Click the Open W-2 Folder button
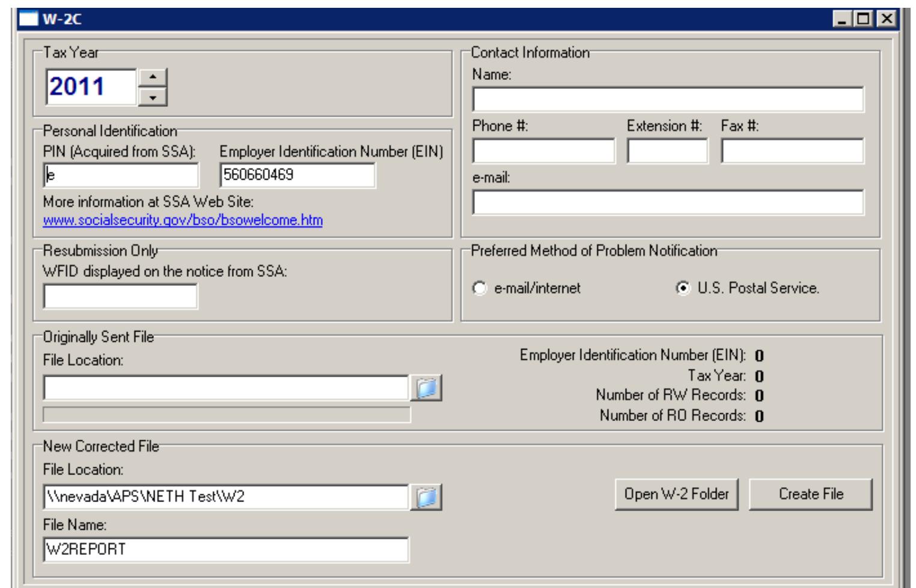The image size is (916, 588). pos(676,494)
